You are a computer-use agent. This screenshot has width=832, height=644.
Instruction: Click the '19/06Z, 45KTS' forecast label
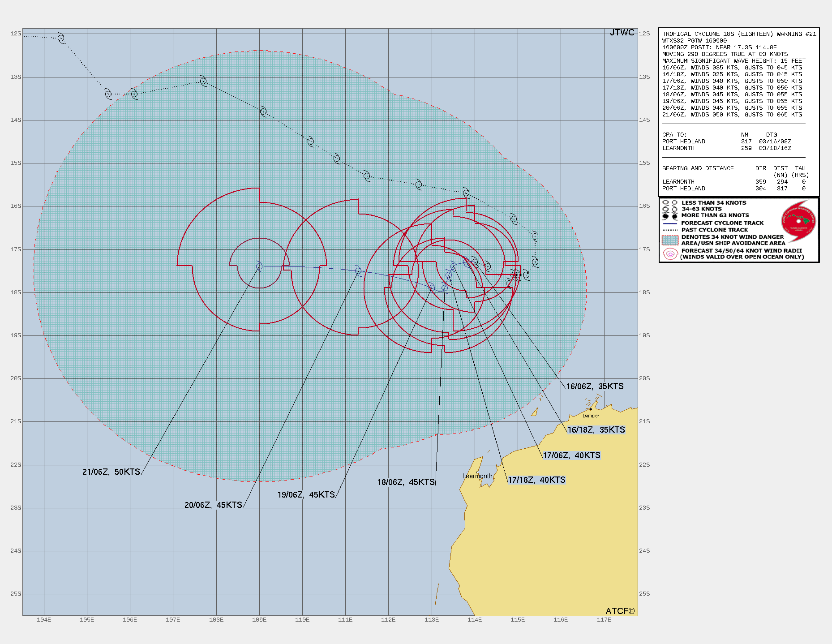[x=306, y=494]
